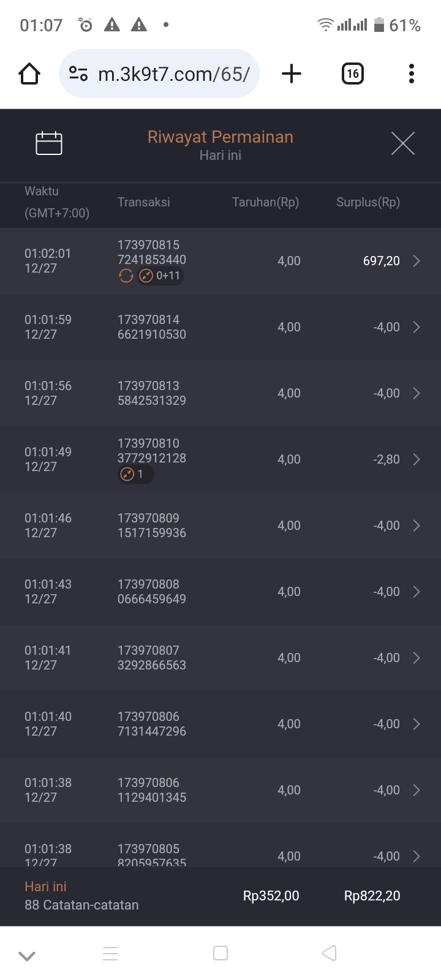Close the Riwayat Permainan panel
This screenshot has height=980, width=441.
[402, 143]
